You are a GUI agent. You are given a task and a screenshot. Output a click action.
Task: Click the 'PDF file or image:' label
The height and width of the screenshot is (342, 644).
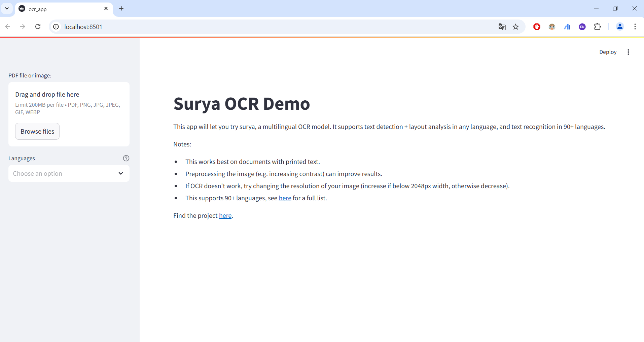click(x=30, y=75)
